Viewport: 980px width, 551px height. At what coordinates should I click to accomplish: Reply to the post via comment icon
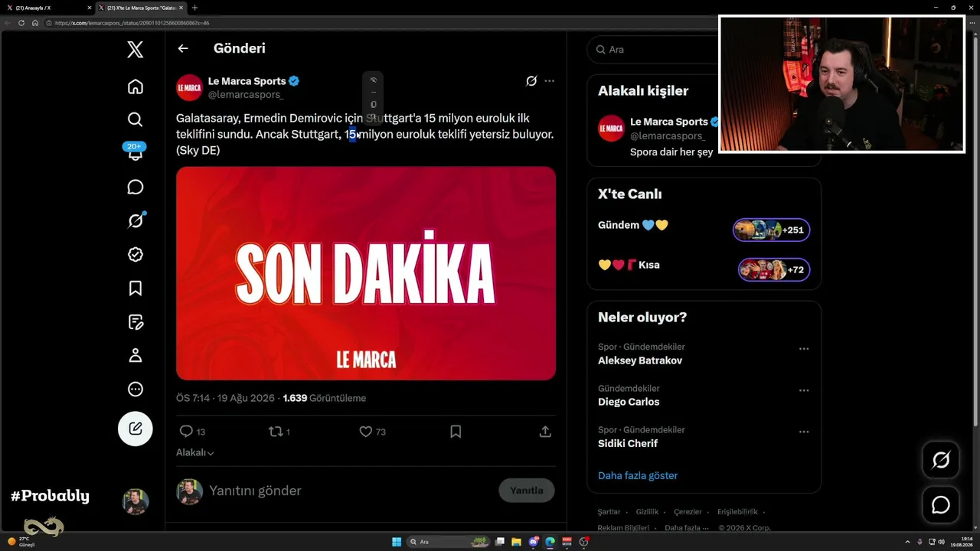click(186, 432)
